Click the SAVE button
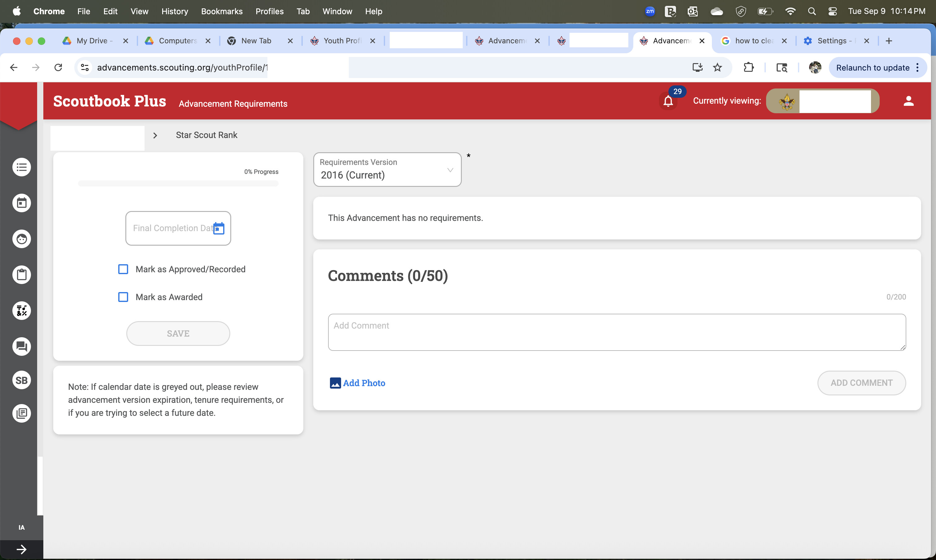 178,334
